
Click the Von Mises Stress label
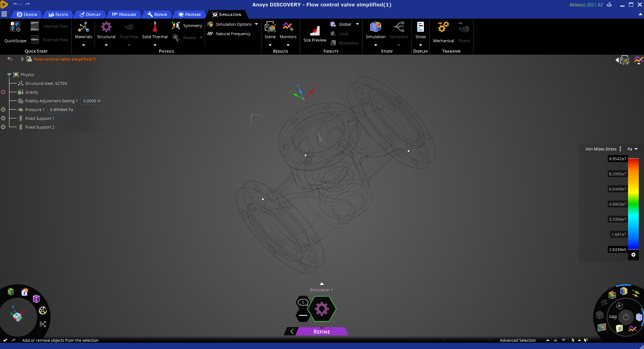[601, 149]
